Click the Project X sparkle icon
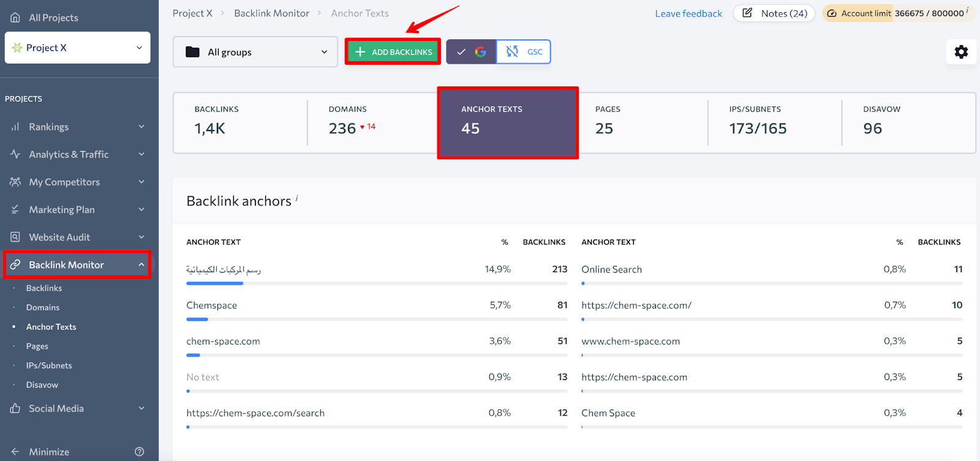980x461 pixels. click(17, 48)
